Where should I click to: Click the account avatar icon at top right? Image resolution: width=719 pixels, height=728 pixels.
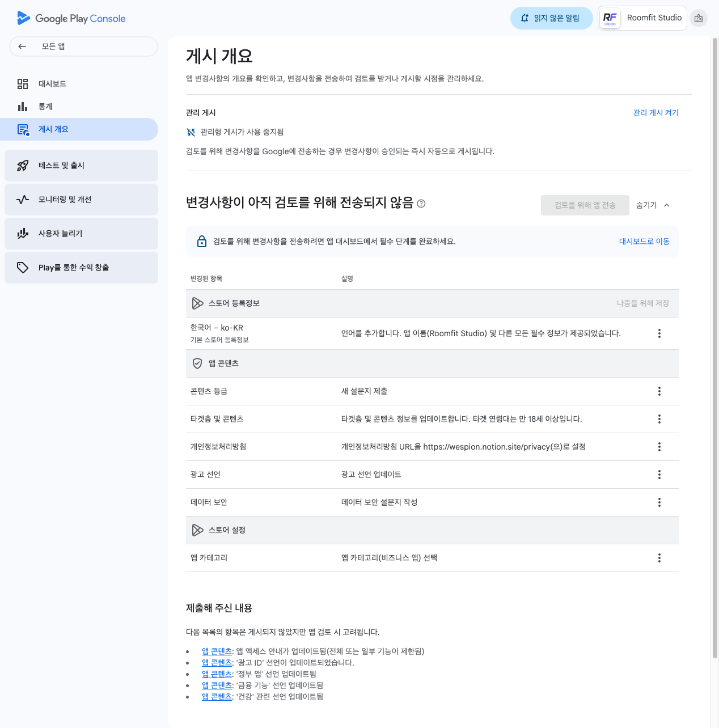pyautogui.click(x=699, y=18)
